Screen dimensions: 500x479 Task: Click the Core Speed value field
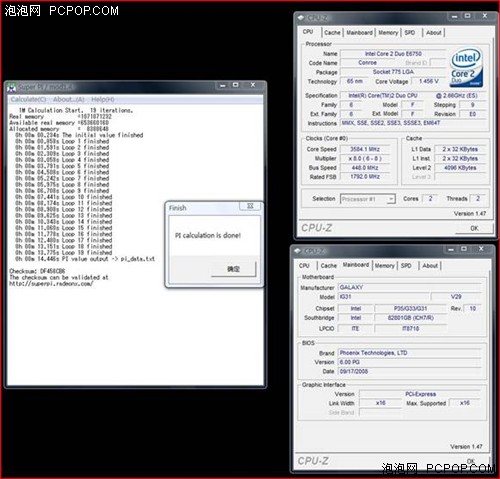tap(365, 149)
